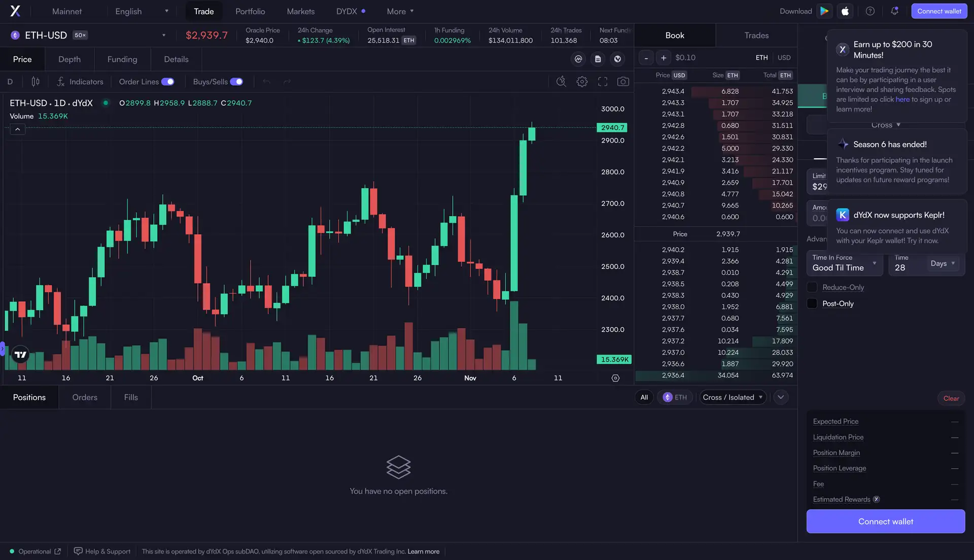Open the Trades tab
Image resolution: width=974 pixels, height=560 pixels.
coord(756,36)
